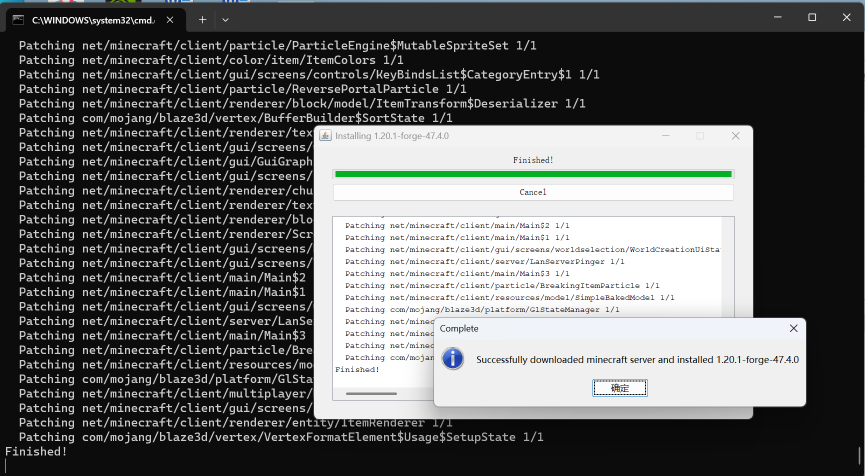Click terminal line 'ParticleEngine$MutableSpriteSet 1/1'
The width and height of the screenshot is (865, 476).
277,45
